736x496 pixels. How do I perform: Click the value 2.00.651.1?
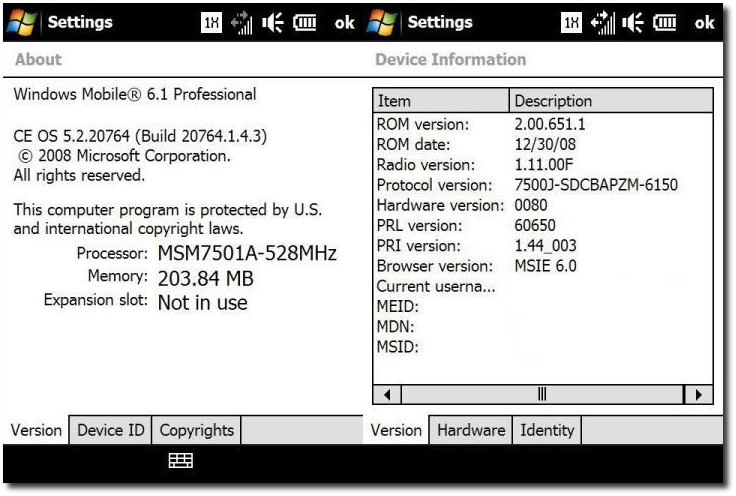[550, 124]
